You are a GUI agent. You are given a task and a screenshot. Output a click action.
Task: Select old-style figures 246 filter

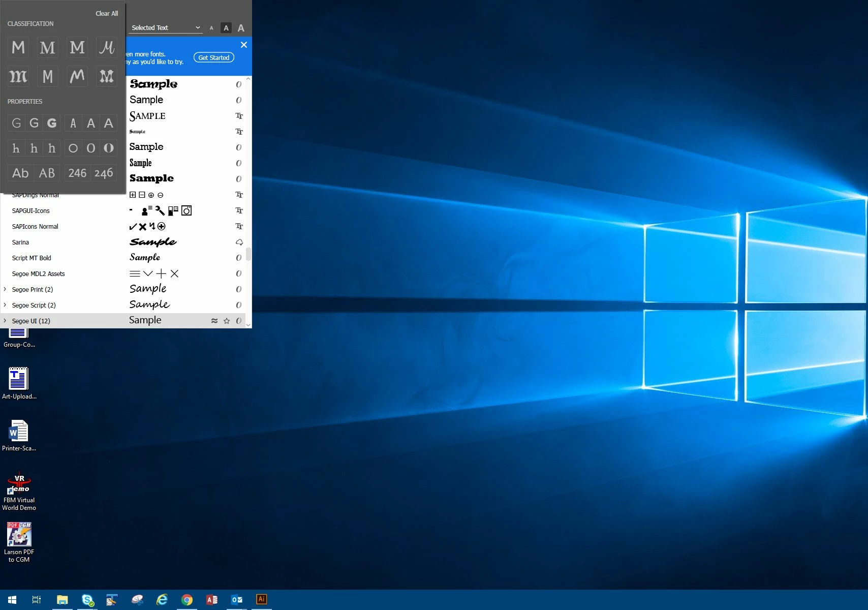104,173
